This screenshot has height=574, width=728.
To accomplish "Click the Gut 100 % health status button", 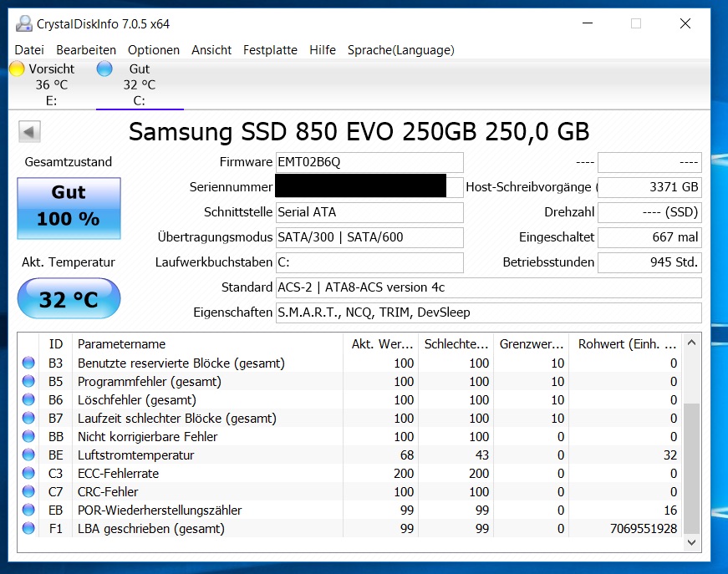I will click(x=69, y=208).
